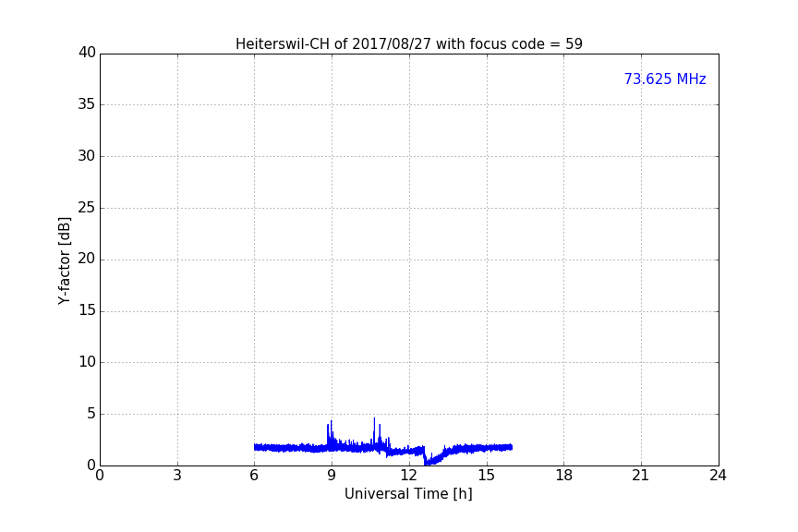Click x-axis tick label 3
This screenshot has height=532, width=798.
(177, 476)
